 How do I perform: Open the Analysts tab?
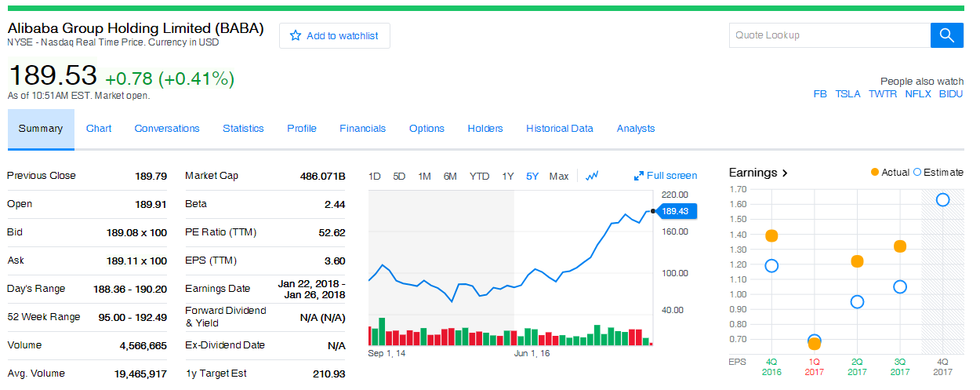click(636, 129)
